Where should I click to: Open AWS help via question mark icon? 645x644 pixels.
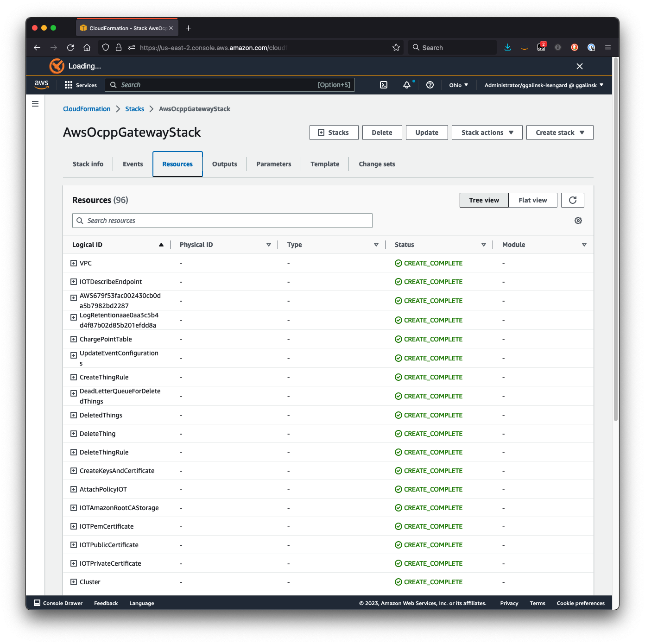(430, 85)
